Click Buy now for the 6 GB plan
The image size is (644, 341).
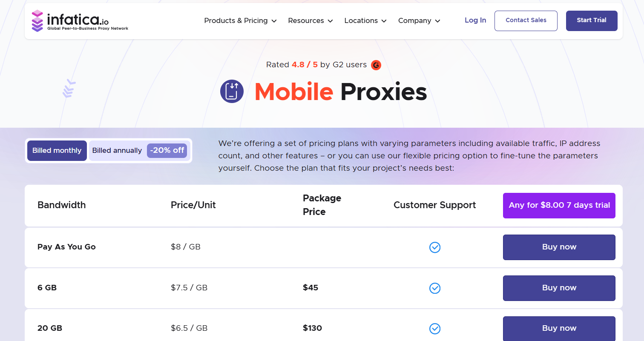point(559,288)
